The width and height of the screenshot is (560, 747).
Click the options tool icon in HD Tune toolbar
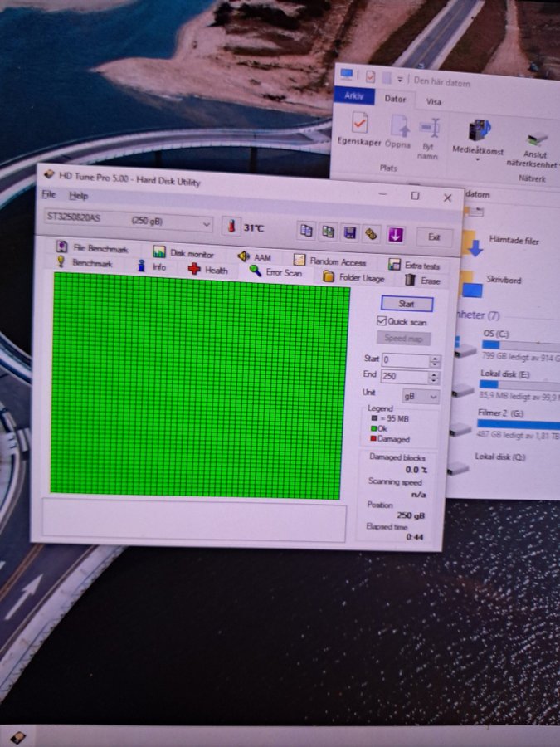(x=372, y=234)
